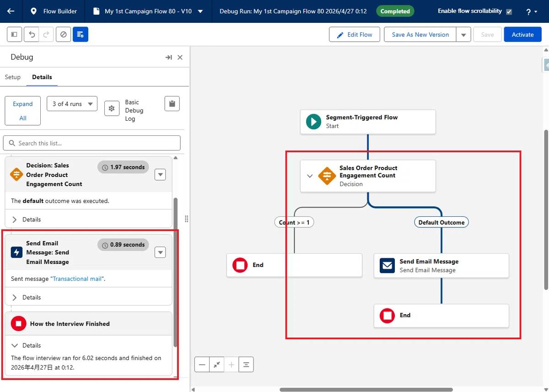Click the green Start play icon on canvas
The image size is (549, 392).
tap(313, 122)
